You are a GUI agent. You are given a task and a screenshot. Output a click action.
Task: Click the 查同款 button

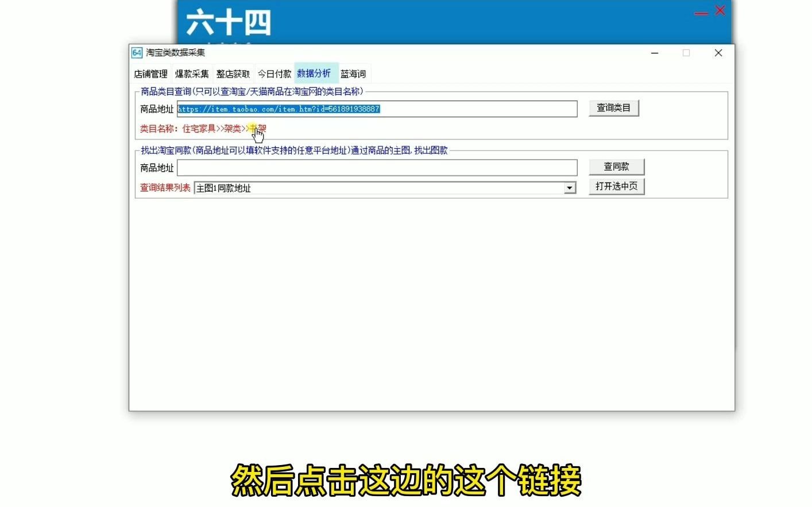(616, 167)
